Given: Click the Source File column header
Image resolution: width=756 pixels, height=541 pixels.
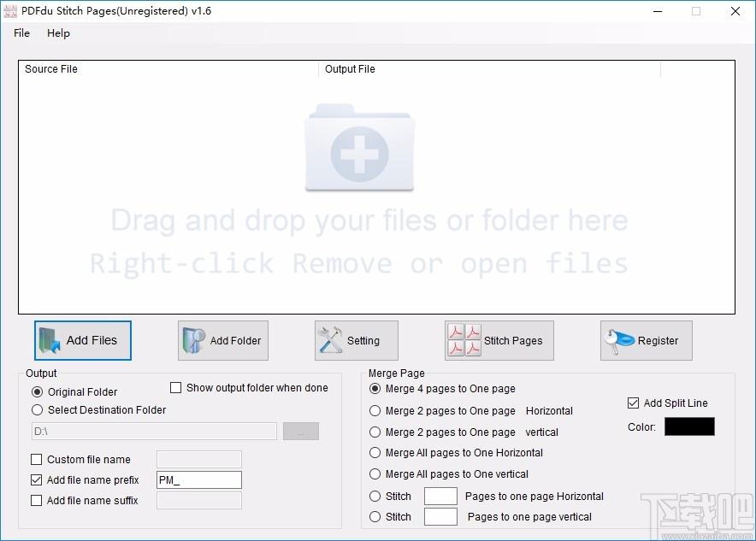Looking at the screenshot, I should tap(168, 69).
